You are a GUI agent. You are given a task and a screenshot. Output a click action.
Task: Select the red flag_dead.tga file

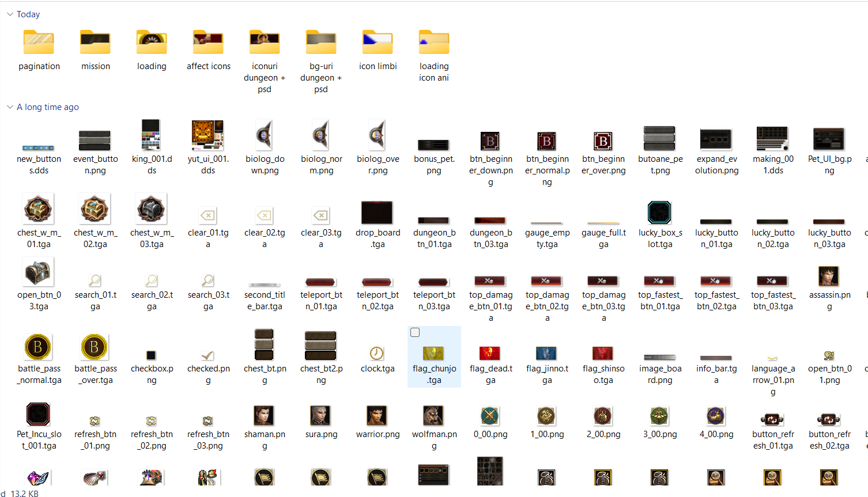[490, 353]
